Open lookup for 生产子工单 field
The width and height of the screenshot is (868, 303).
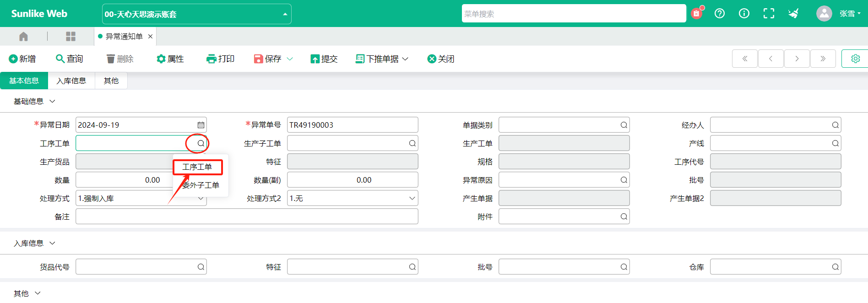click(412, 143)
